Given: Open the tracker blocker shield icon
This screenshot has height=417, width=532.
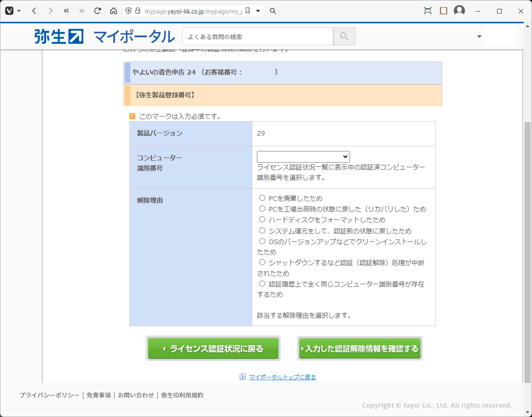Looking at the screenshot, I should coord(128,11).
